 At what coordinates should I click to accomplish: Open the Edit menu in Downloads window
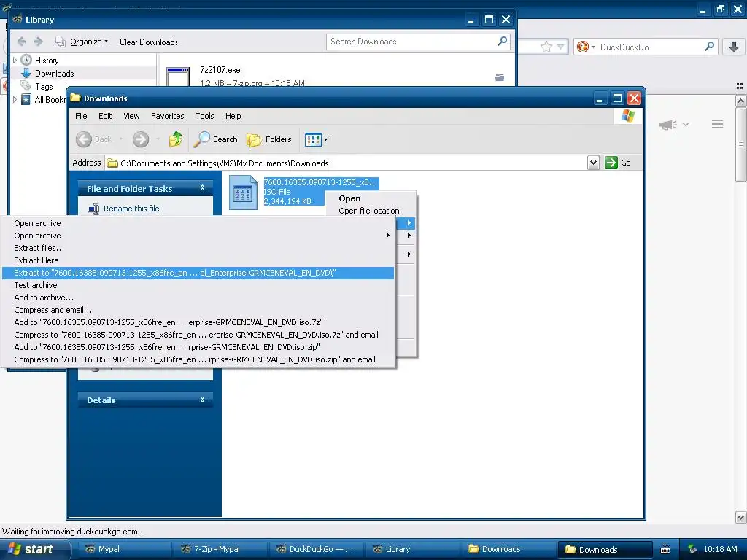[105, 116]
